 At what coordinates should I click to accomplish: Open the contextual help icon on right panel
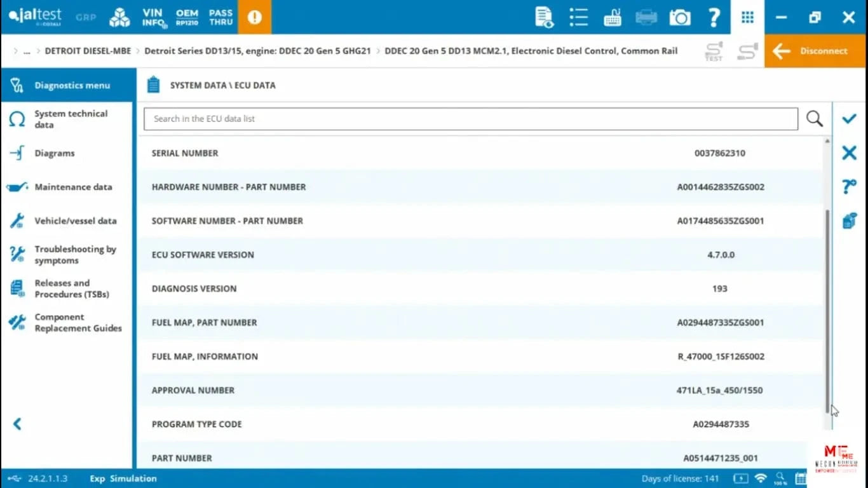(849, 186)
